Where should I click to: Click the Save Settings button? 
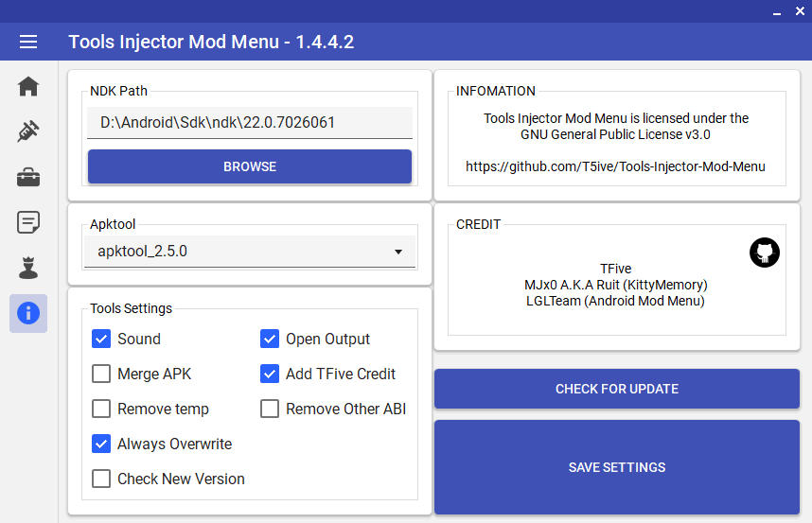(617, 467)
